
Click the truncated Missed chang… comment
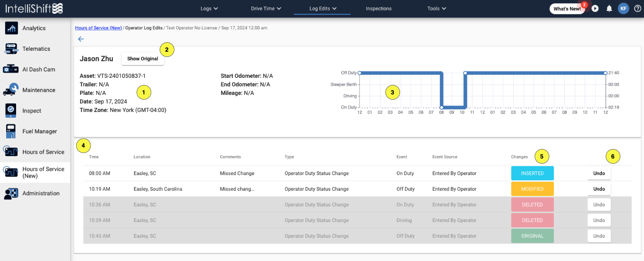click(x=237, y=189)
